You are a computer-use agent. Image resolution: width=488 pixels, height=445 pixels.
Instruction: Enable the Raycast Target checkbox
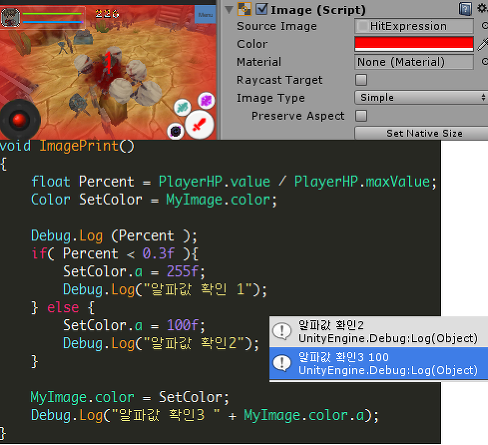(x=361, y=80)
